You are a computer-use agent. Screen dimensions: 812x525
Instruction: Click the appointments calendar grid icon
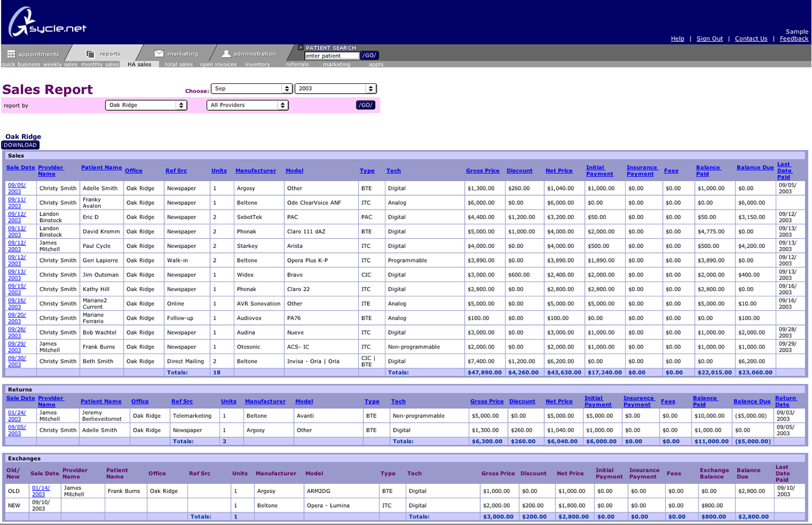(11, 54)
